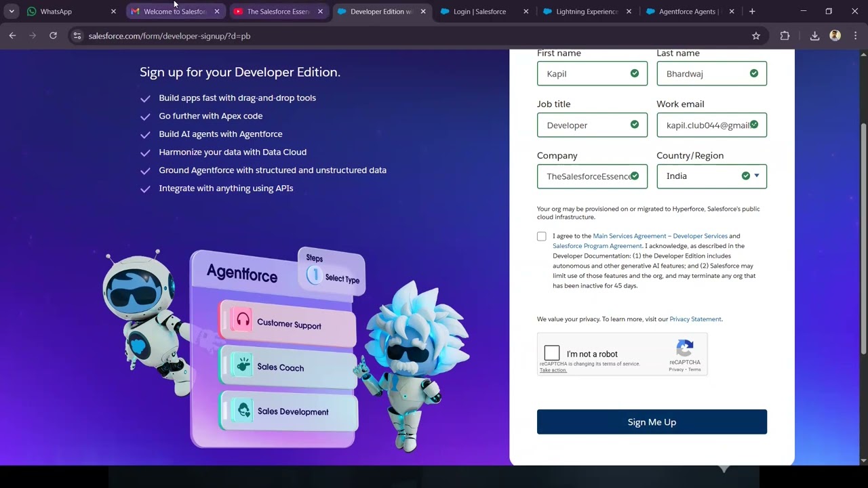Screen dimensions: 868x488
Task: Click the Work email input field
Action: coord(711,125)
